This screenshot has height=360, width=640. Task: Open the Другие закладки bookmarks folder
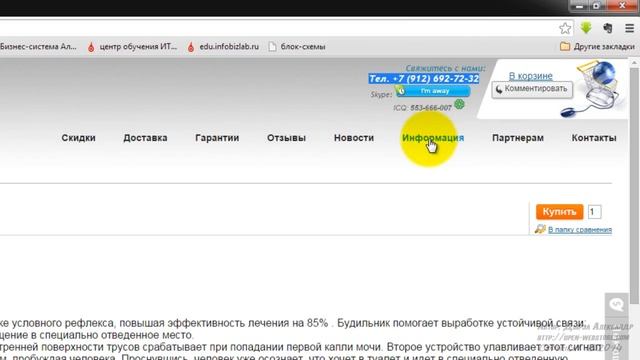(597, 47)
